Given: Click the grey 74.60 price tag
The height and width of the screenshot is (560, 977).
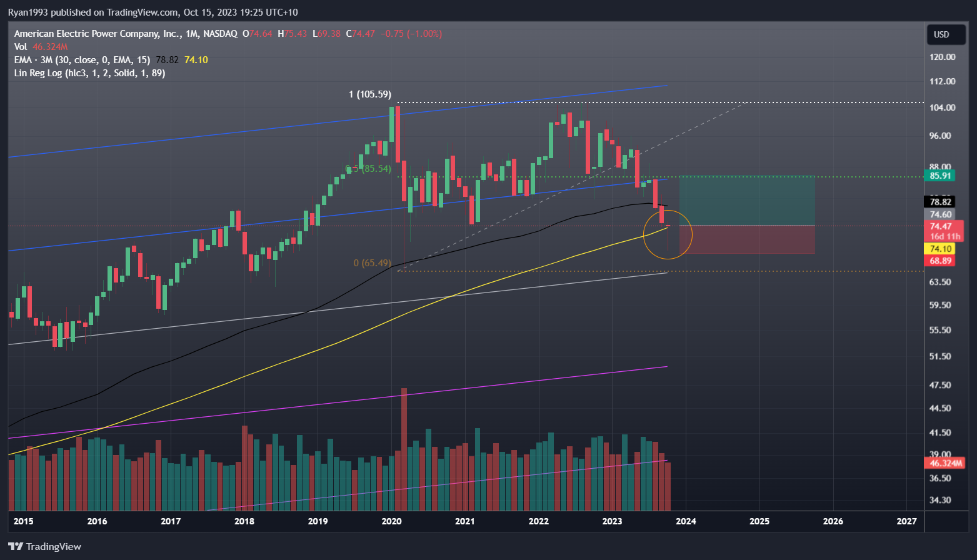Looking at the screenshot, I should point(941,214).
